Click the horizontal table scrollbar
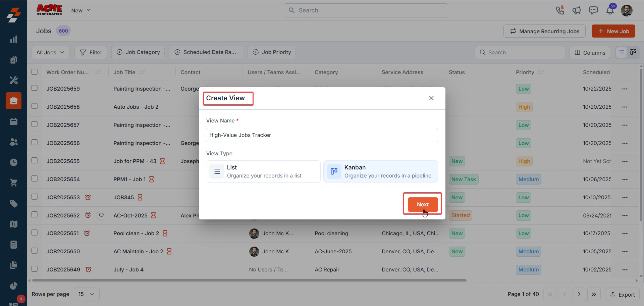Image resolution: width=644 pixels, height=306 pixels. [x=249, y=280]
